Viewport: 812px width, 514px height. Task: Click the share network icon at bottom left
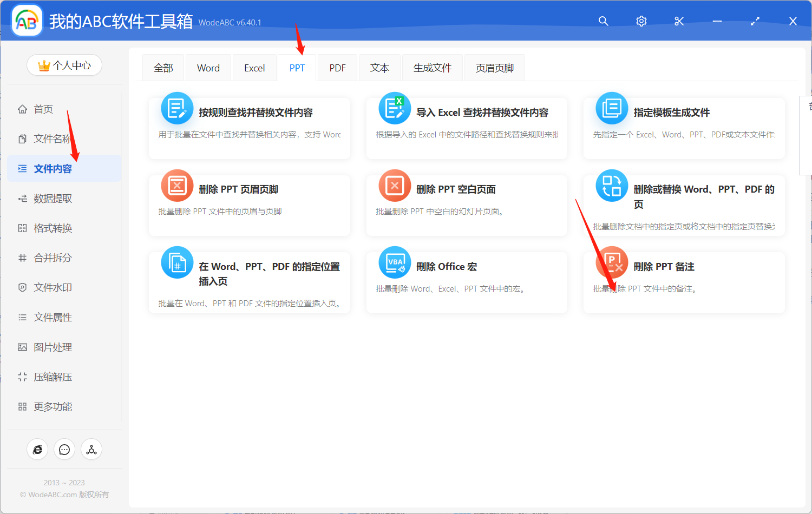[91, 449]
